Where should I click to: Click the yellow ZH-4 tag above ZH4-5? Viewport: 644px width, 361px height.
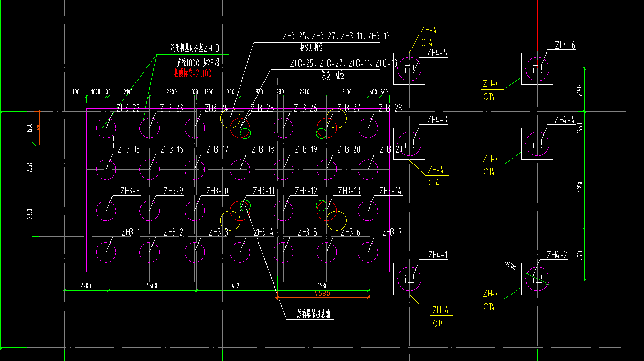(x=429, y=30)
